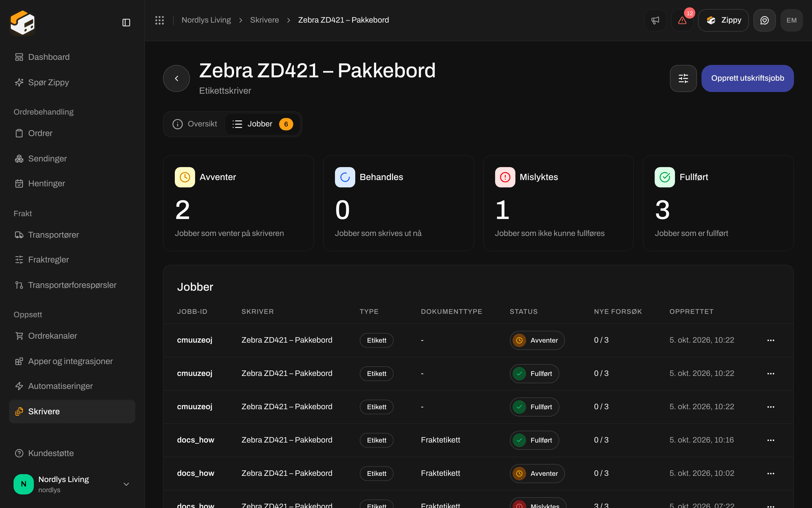Open the EM user avatar menu
This screenshot has height=508, width=812.
(791, 20)
